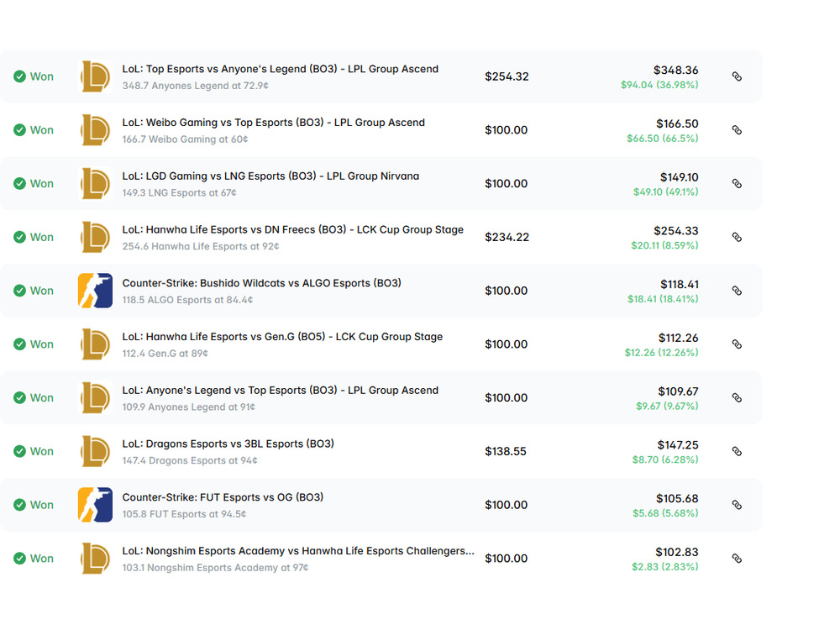
Task: Click LoL logo in Nongshim Esports Academy row
Action: 96,559
